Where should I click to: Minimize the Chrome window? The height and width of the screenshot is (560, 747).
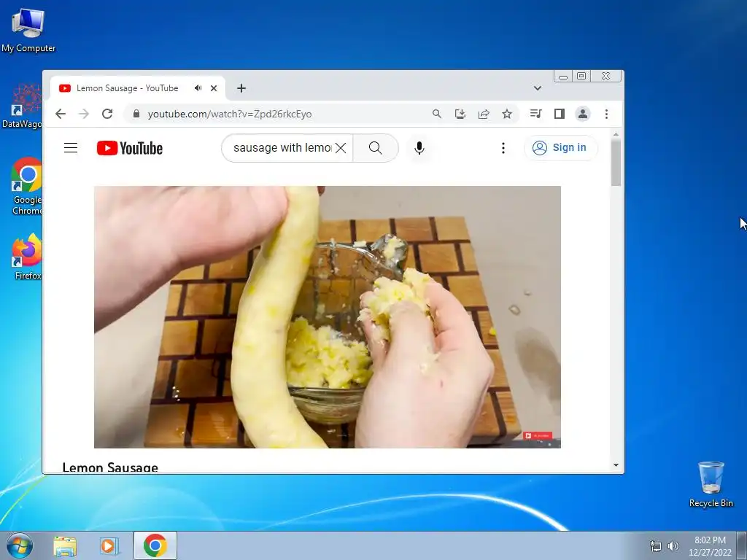[x=563, y=76]
